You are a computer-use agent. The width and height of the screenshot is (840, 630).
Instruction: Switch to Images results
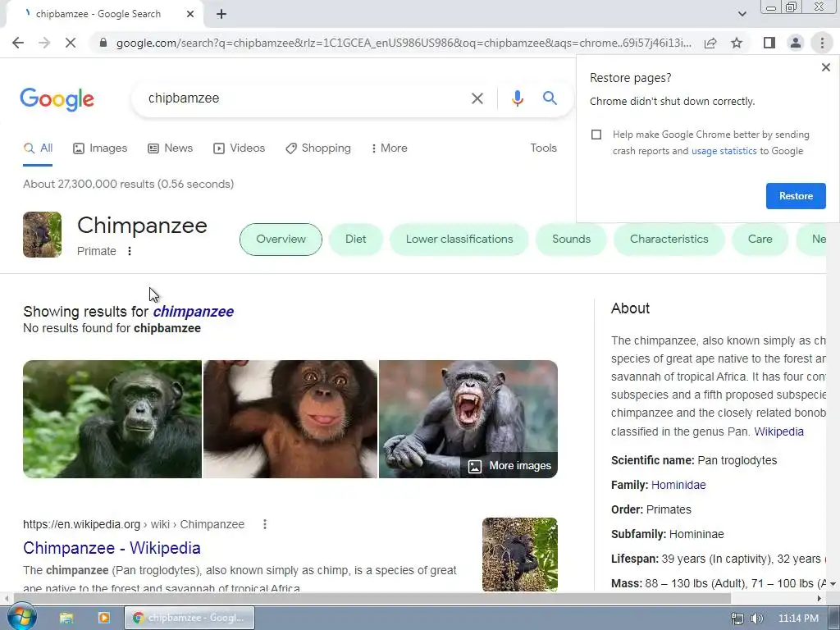(x=100, y=148)
